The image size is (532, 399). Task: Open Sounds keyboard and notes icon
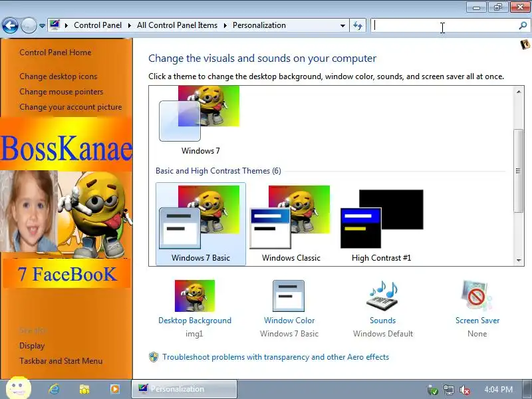point(383,295)
